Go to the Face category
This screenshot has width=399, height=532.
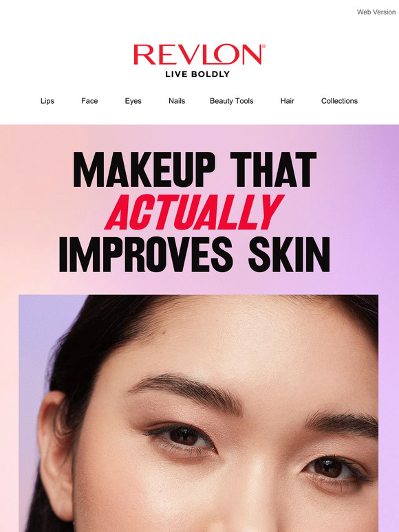tap(89, 101)
